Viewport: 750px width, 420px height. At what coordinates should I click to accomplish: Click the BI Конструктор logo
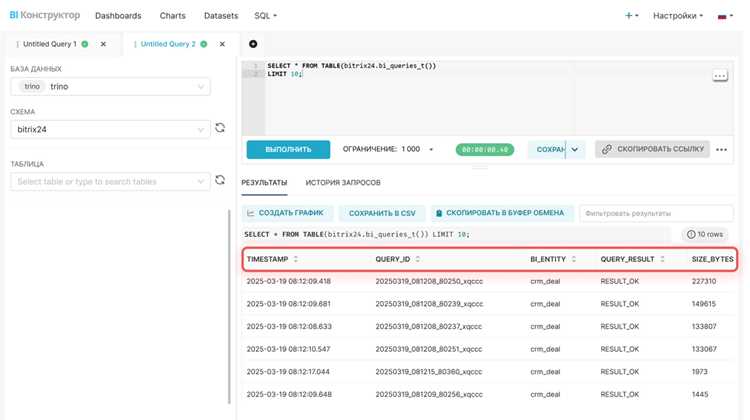[x=44, y=15]
